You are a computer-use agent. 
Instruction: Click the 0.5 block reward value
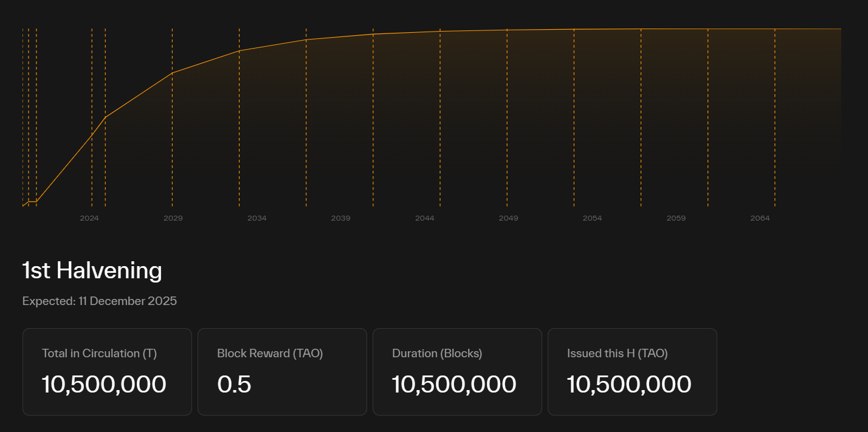coord(234,385)
